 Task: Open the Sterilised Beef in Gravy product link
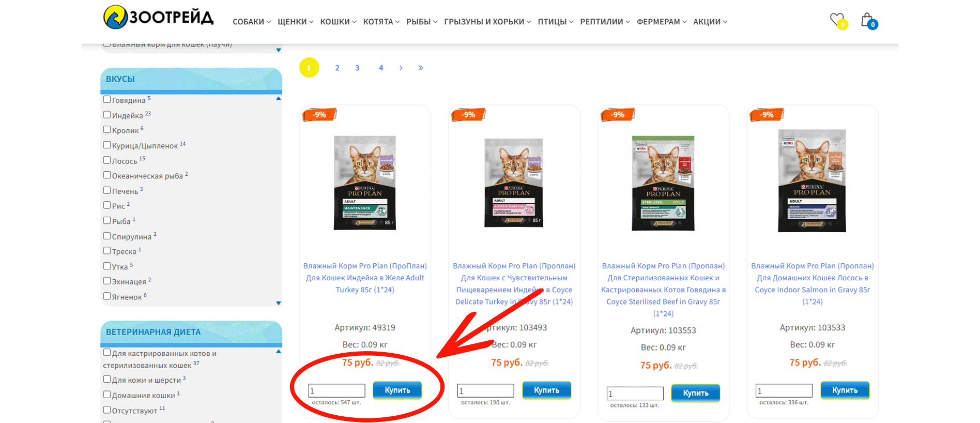pyautogui.click(x=663, y=290)
